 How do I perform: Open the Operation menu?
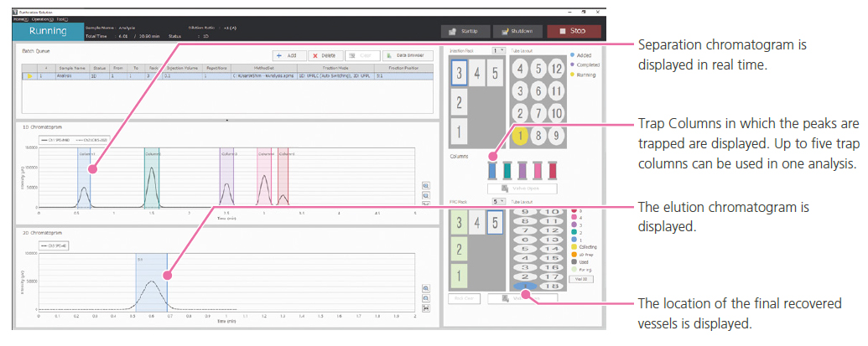41,18
